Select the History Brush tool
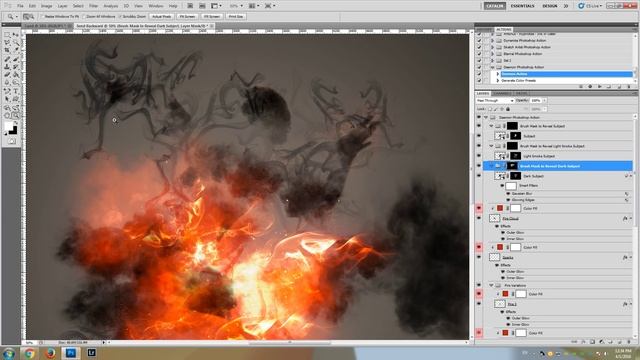640x360 pixels. (16, 67)
